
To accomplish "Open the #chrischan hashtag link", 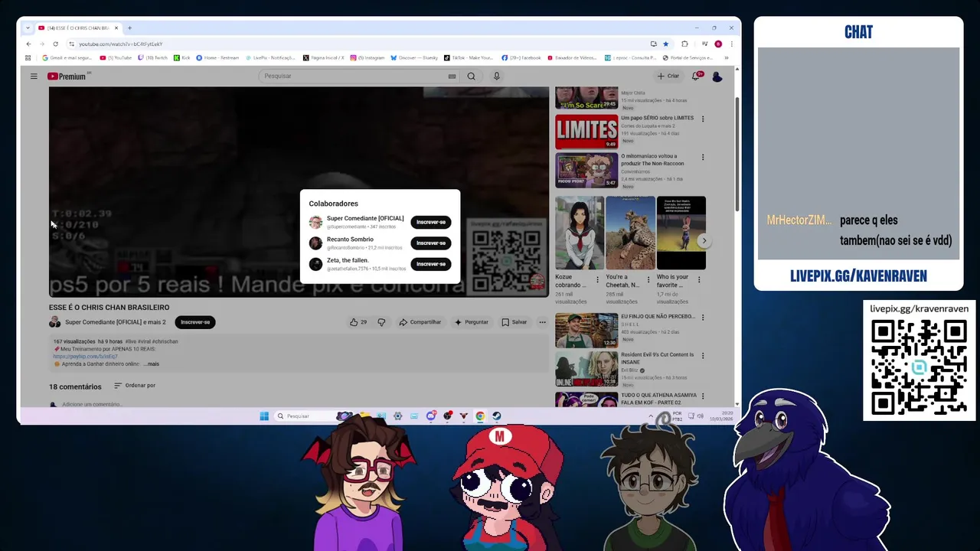I will tap(165, 341).
